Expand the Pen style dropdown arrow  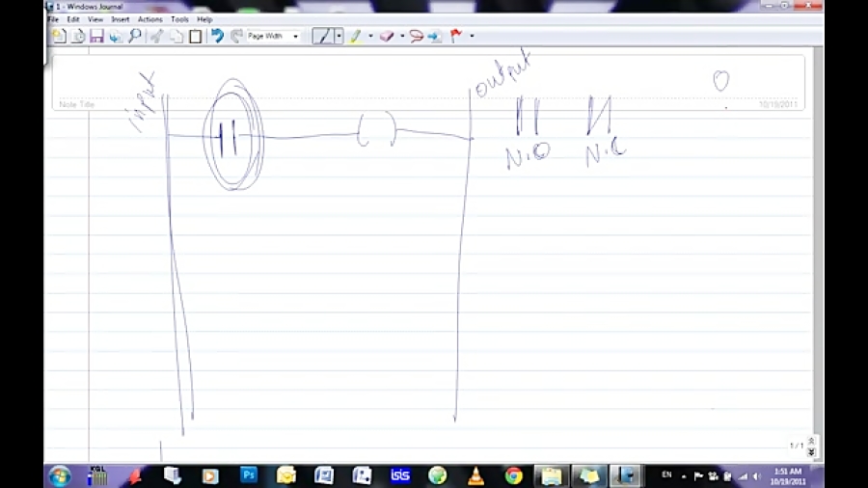point(339,37)
